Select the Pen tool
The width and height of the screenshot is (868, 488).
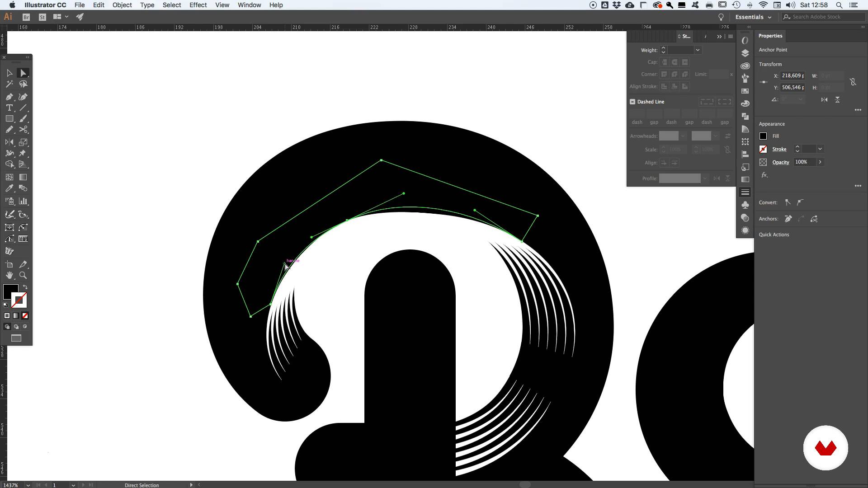click(9, 97)
